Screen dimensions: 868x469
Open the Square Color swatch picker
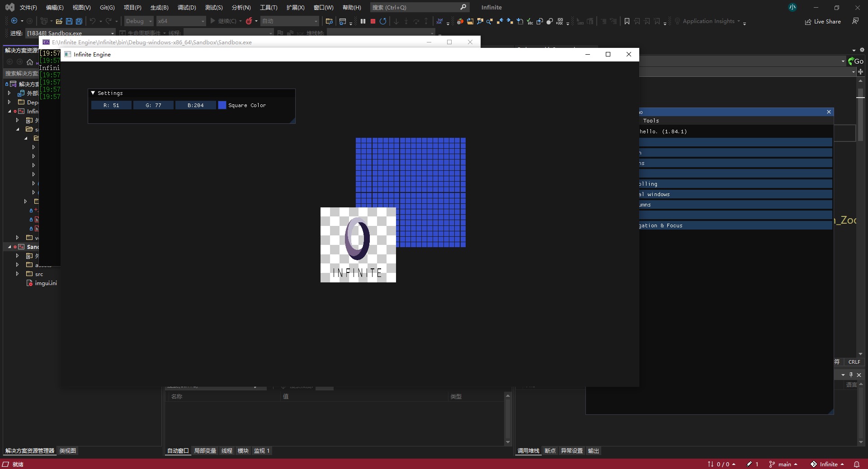222,105
